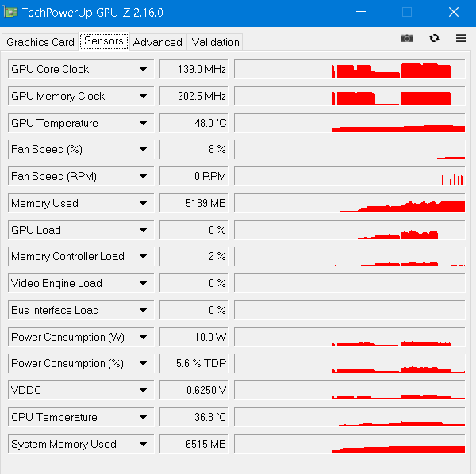Expand the GPU Core Clock dropdown
The image size is (476, 474).
(143, 70)
